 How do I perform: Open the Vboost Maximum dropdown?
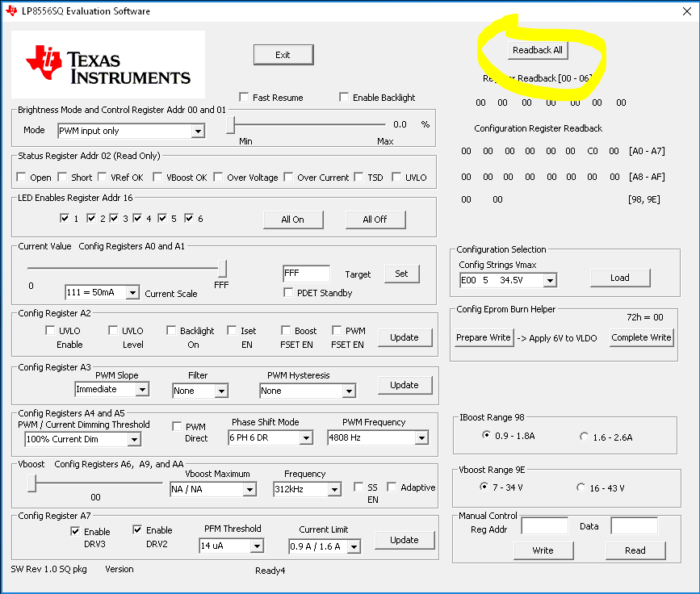[x=213, y=490]
